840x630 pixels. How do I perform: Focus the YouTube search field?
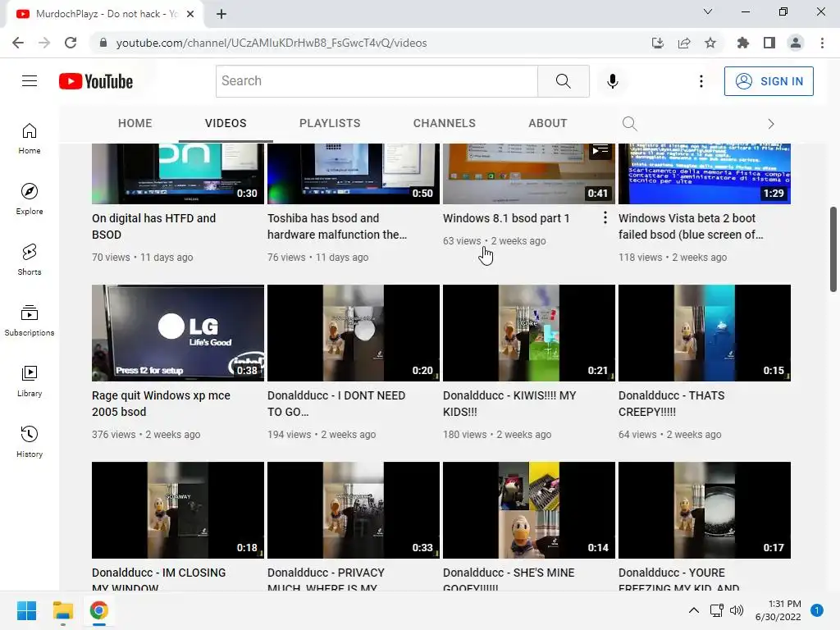pyautogui.click(x=377, y=81)
